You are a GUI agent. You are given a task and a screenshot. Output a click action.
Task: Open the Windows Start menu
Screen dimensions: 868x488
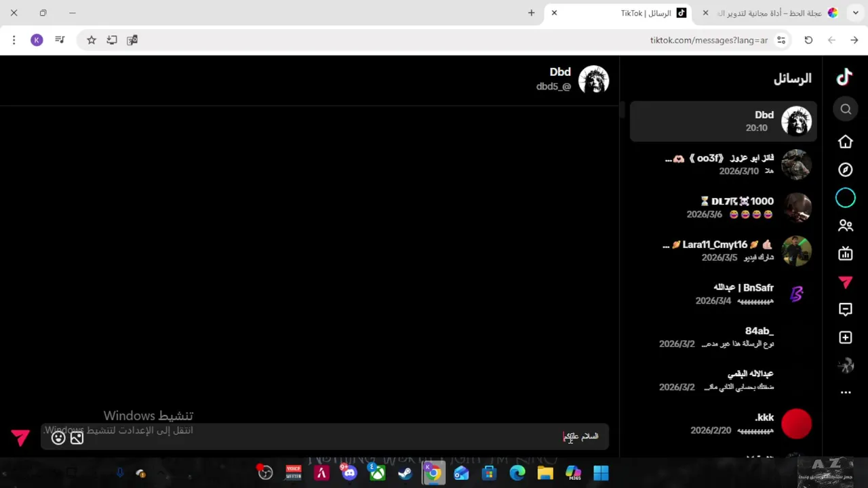coord(601,473)
